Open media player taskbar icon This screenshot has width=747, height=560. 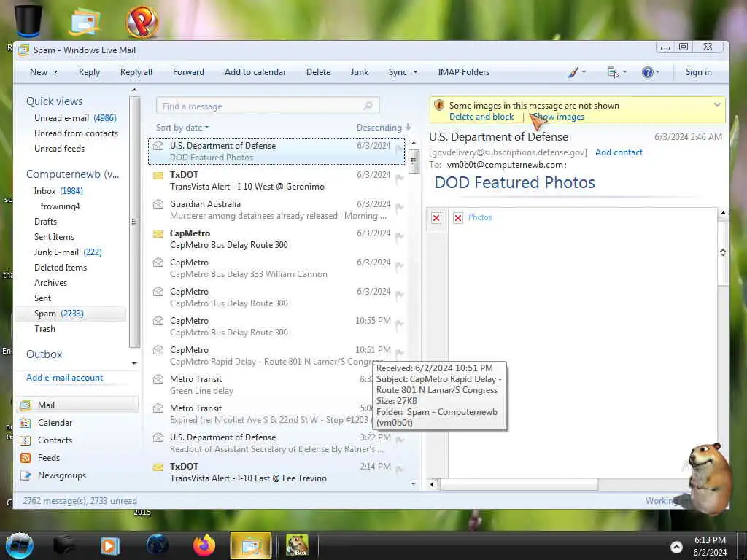click(x=109, y=545)
